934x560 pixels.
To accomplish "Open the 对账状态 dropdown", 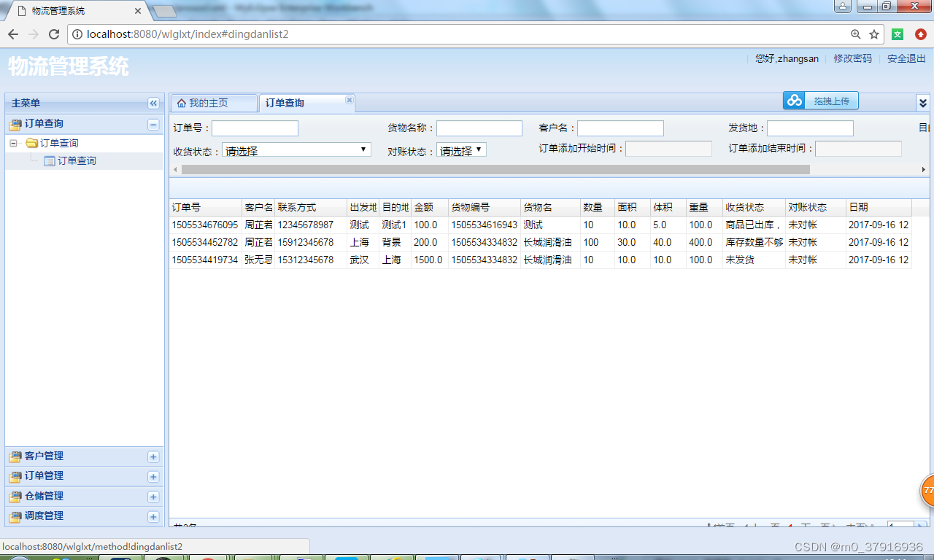I will [461, 150].
